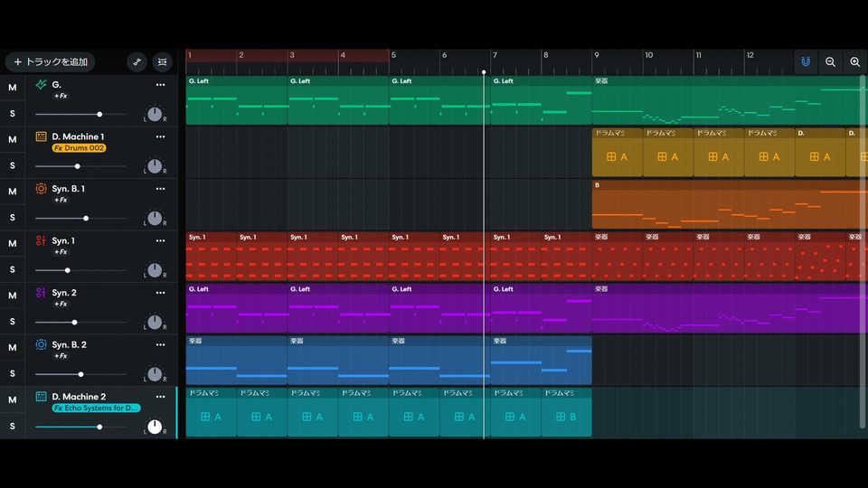
Task: Click the D. Machine 1 drum icon
Action: (x=41, y=136)
